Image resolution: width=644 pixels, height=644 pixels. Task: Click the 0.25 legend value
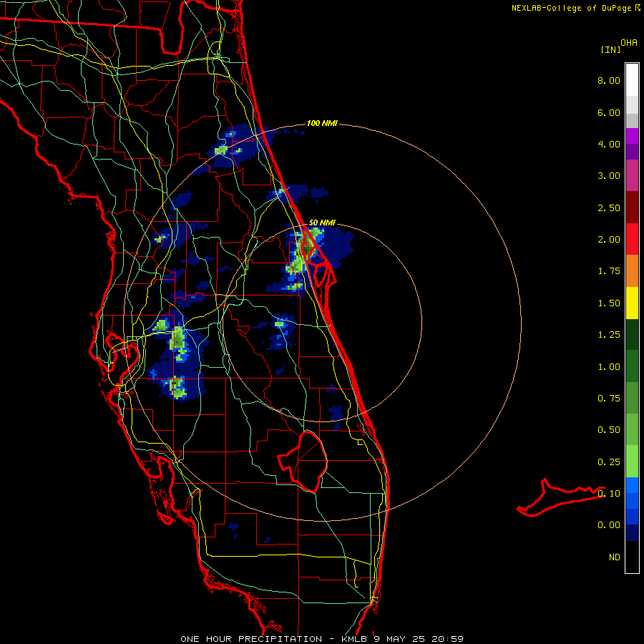coord(609,462)
